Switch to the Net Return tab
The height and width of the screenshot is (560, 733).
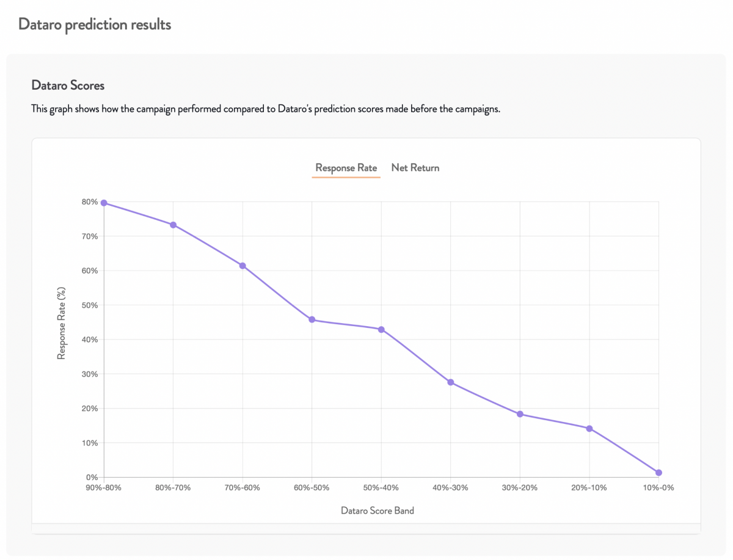tap(415, 168)
